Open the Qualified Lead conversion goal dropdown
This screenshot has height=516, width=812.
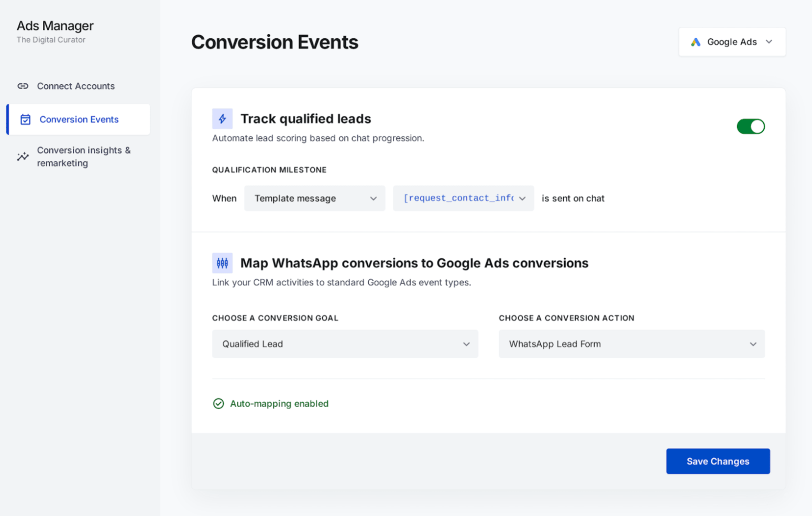pyautogui.click(x=345, y=344)
